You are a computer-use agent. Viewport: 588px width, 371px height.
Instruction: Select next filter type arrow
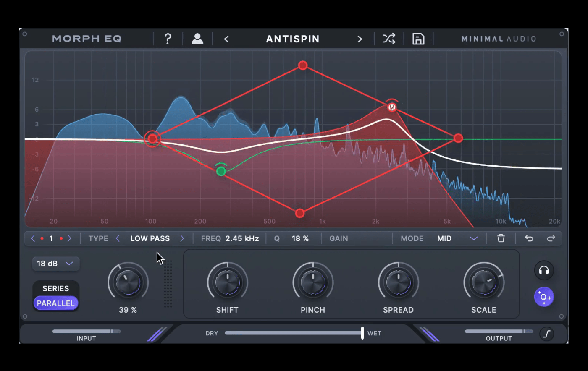182,238
